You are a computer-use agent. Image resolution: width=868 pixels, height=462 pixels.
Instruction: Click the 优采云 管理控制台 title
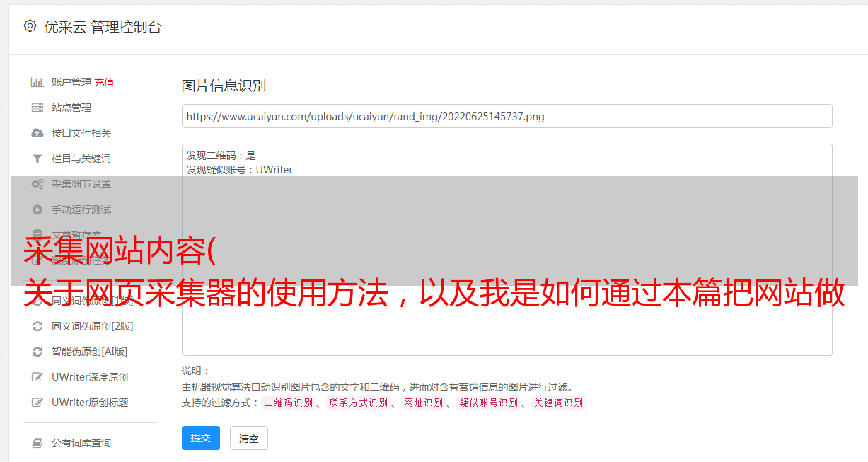103,27
